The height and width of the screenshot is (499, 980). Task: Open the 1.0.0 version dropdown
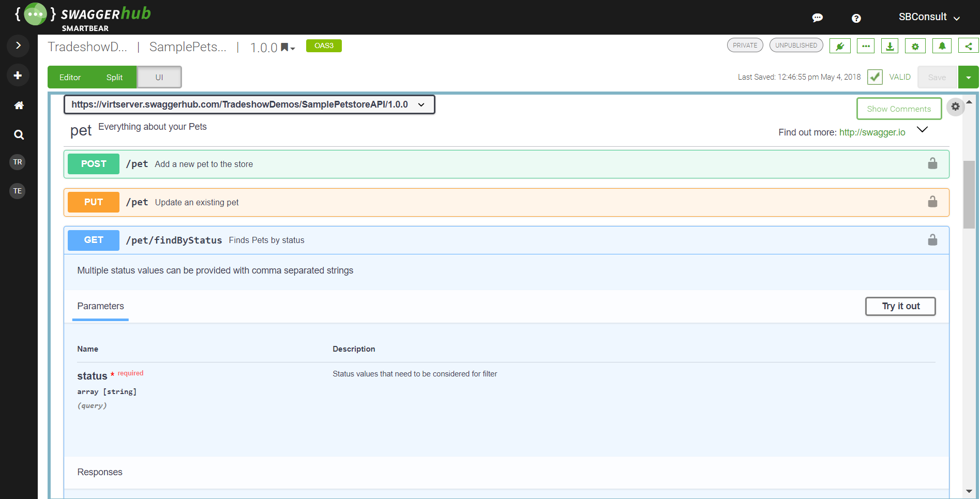273,48
